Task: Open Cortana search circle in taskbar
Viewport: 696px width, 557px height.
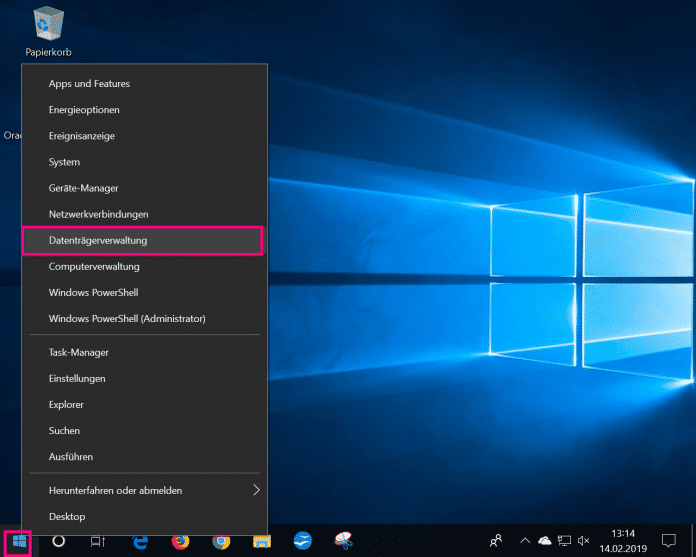Action: tap(59, 542)
